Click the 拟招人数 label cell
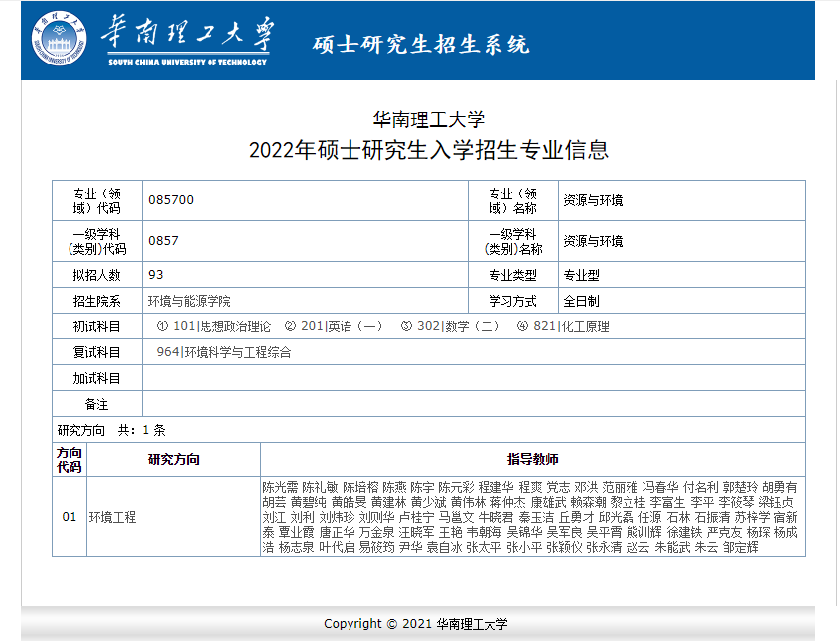Image resolution: width=840 pixels, height=643 pixels. (x=97, y=275)
